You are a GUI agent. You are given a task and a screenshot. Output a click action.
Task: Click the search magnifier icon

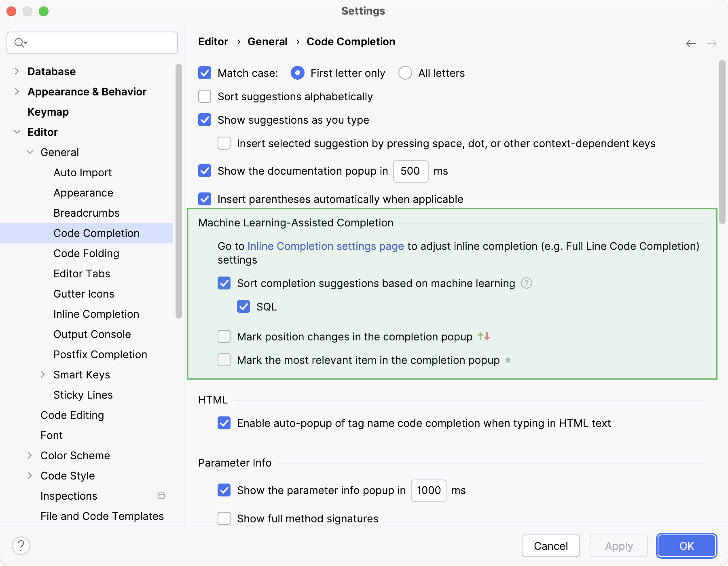click(x=19, y=43)
